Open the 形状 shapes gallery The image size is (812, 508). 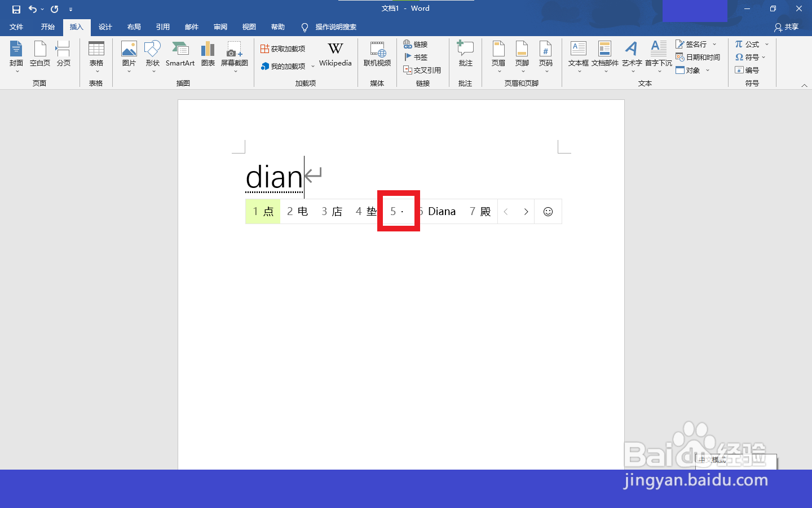point(153,55)
